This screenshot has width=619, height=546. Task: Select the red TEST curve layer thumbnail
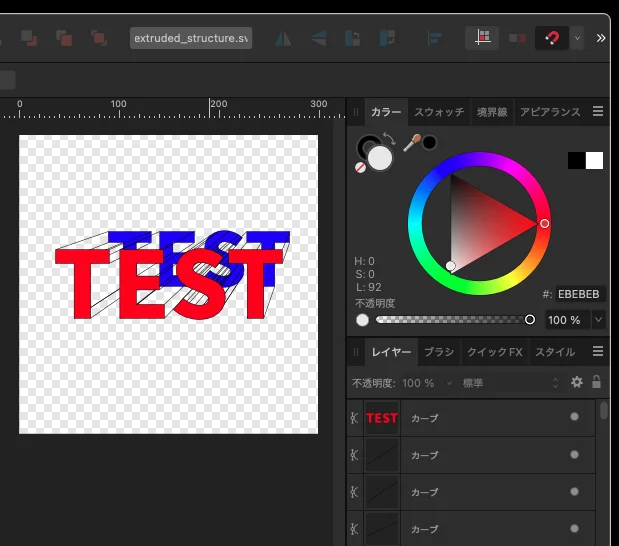[x=382, y=418]
